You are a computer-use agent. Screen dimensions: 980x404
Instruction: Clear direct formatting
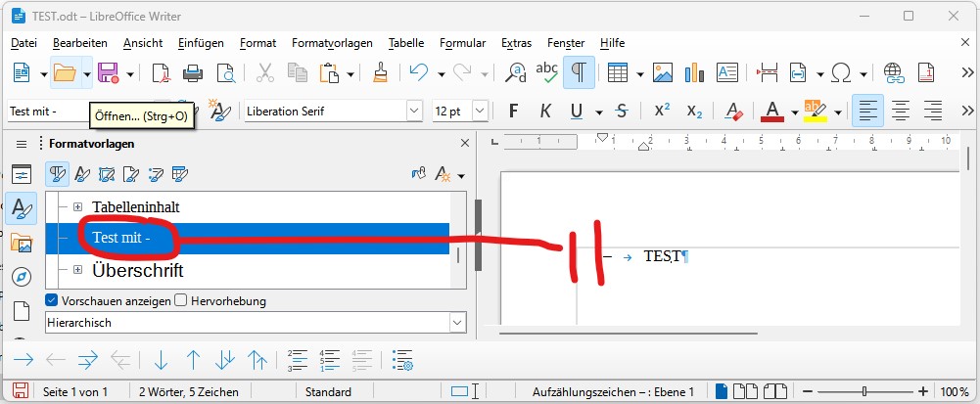pos(733,112)
